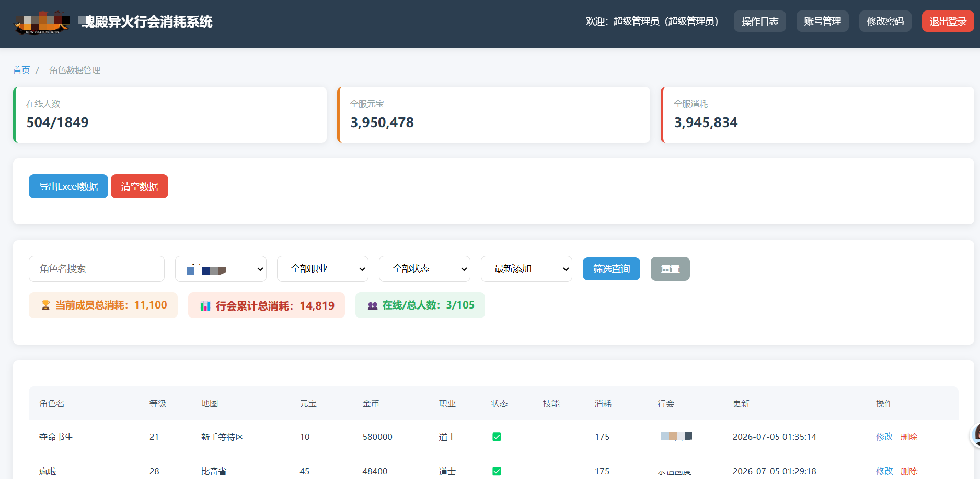
Task: Click the 全服消耗 3,945,834 card
Action: 817,115
